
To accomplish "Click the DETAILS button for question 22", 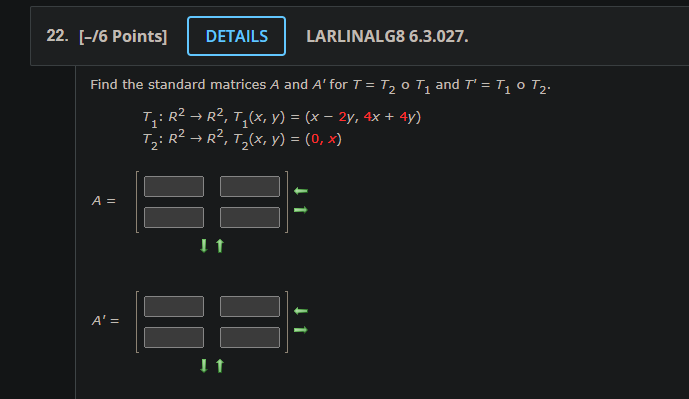I will [236, 36].
